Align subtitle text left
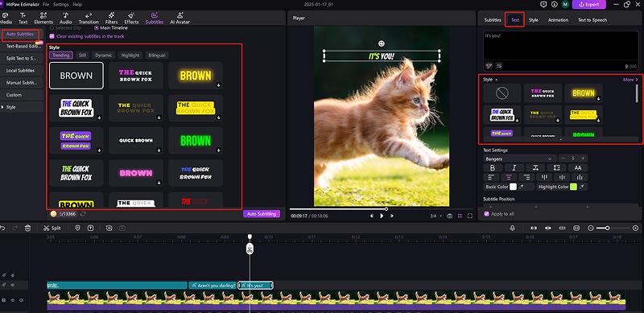Image resolution: width=644 pixels, height=313 pixels. [491, 177]
